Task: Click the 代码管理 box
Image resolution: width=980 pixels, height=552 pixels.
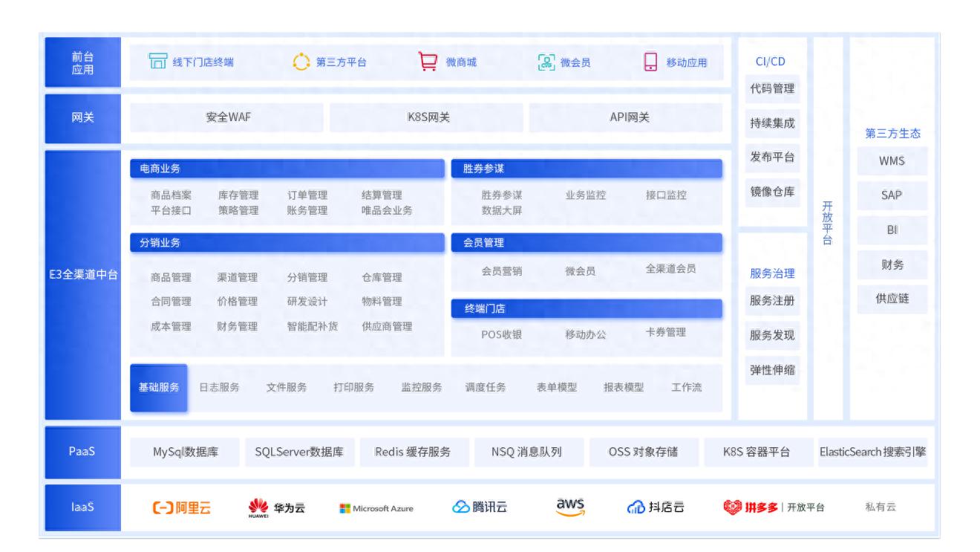Action: click(772, 89)
